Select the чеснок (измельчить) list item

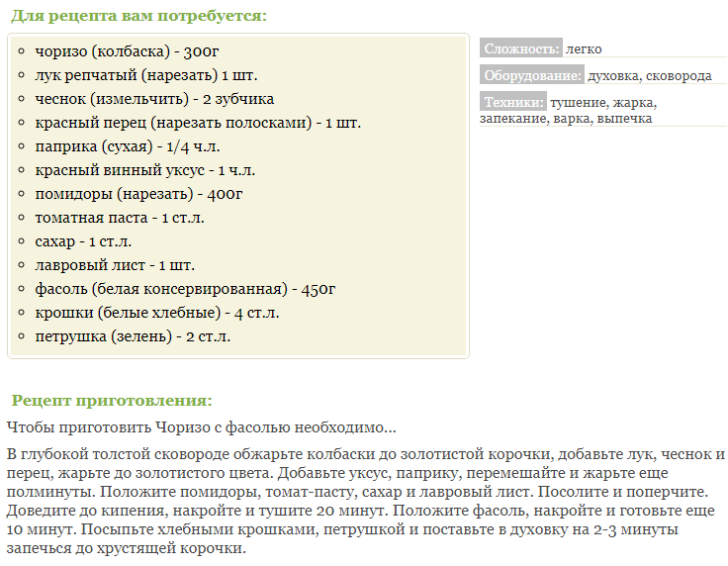click(x=154, y=99)
